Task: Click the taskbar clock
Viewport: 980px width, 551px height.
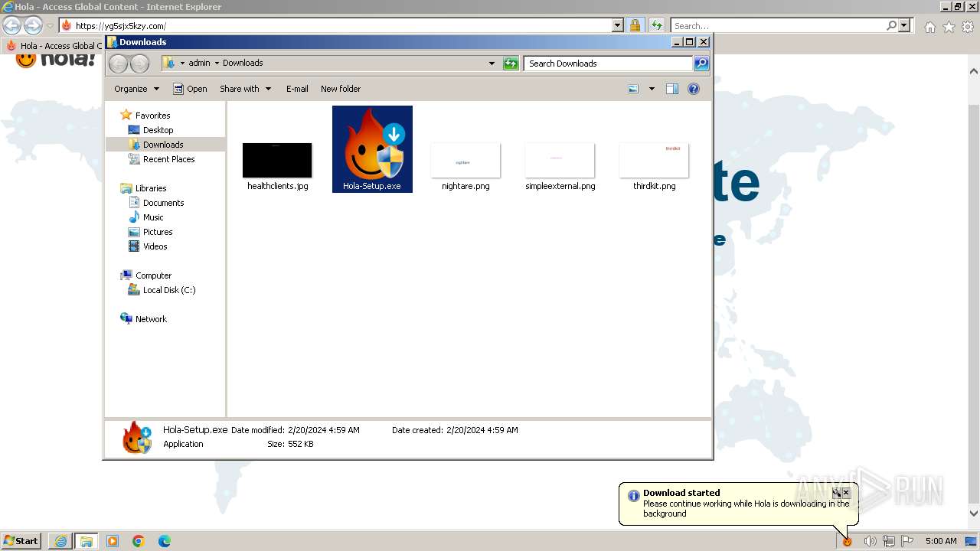Action: click(941, 541)
